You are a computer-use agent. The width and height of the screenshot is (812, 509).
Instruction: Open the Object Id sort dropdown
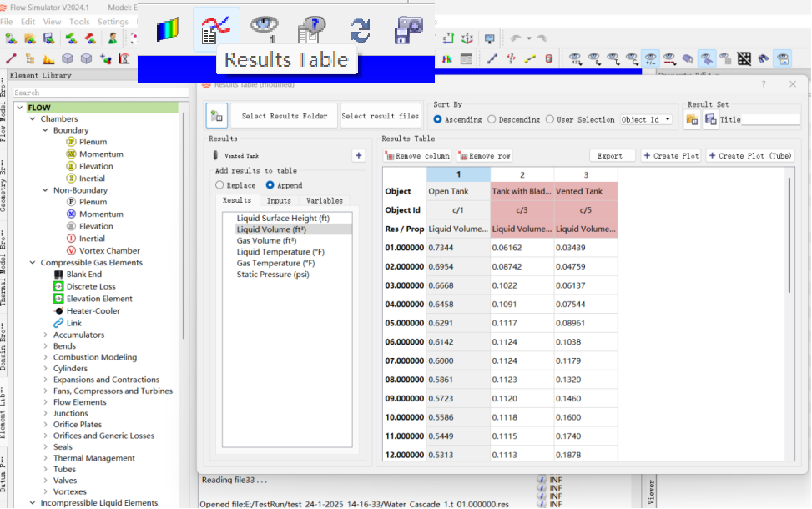point(646,119)
